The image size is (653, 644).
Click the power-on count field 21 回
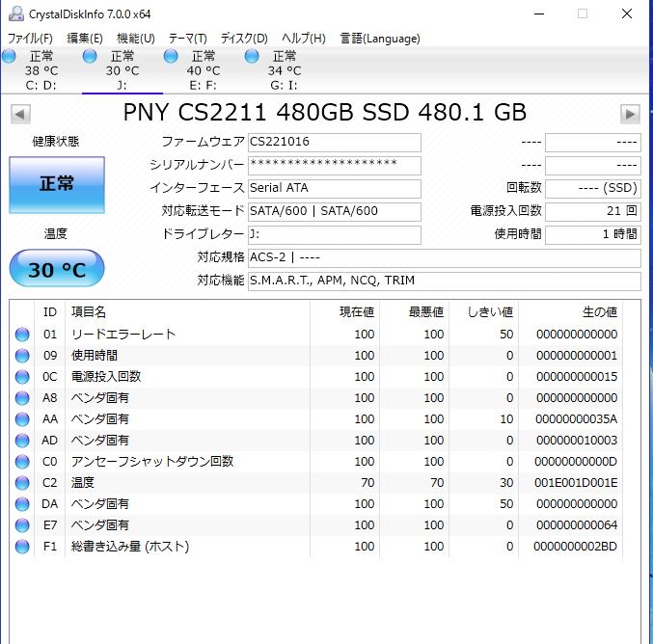pos(593,211)
